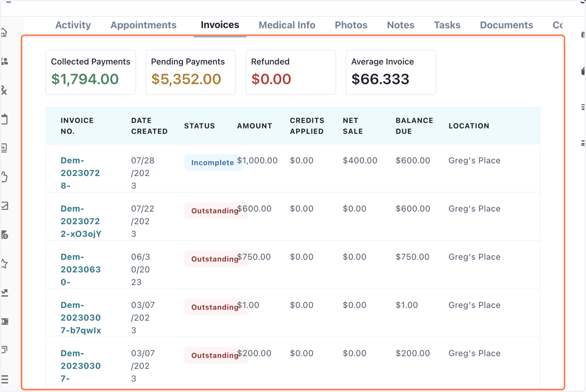Open invoice Dem-20230728-
Screen dimensions: 586x392
[x=81, y=173]
